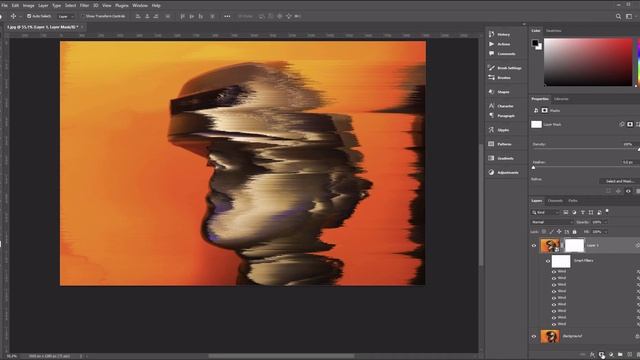Create new adjustment layer icon in Layers panel

(x=611, y=355)
